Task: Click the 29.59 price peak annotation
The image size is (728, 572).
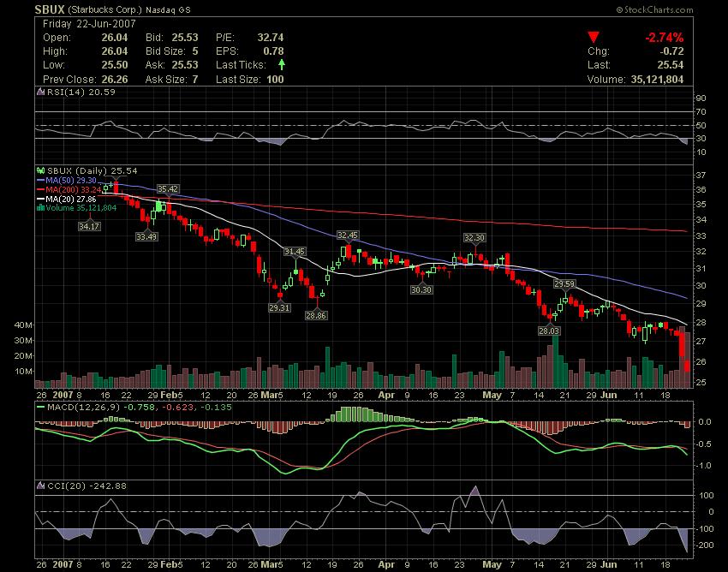Action: coord(564,283)
